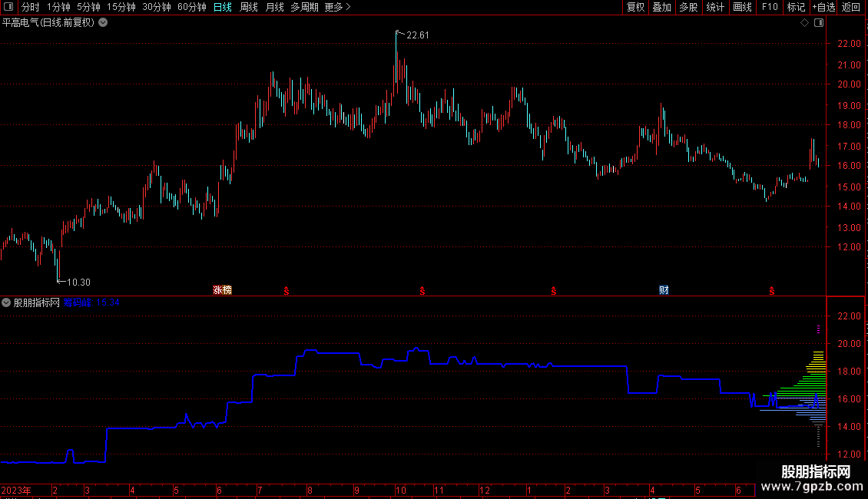Viewport: 868px width, 499px height.
Task: Select the 1分钟 period tab
Action: pyautogui.click(x=58, y=7)
